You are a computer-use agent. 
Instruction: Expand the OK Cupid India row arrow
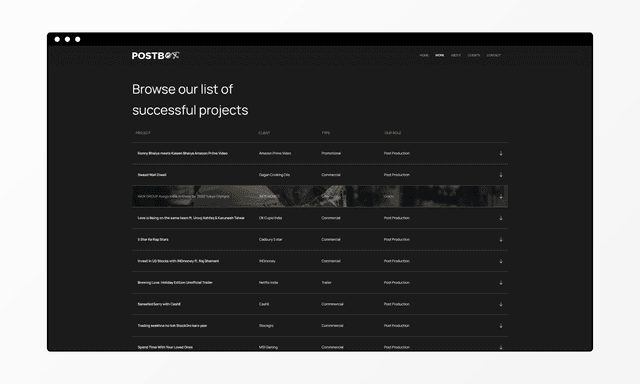501,218
